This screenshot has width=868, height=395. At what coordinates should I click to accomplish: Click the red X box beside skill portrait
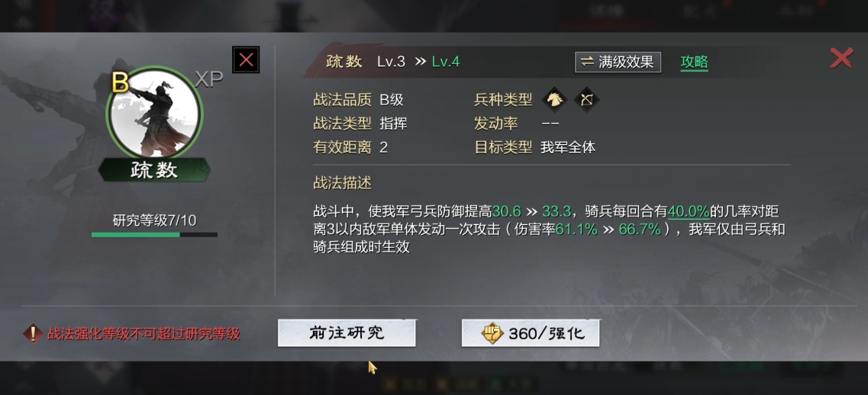click(x=247, y=59)
